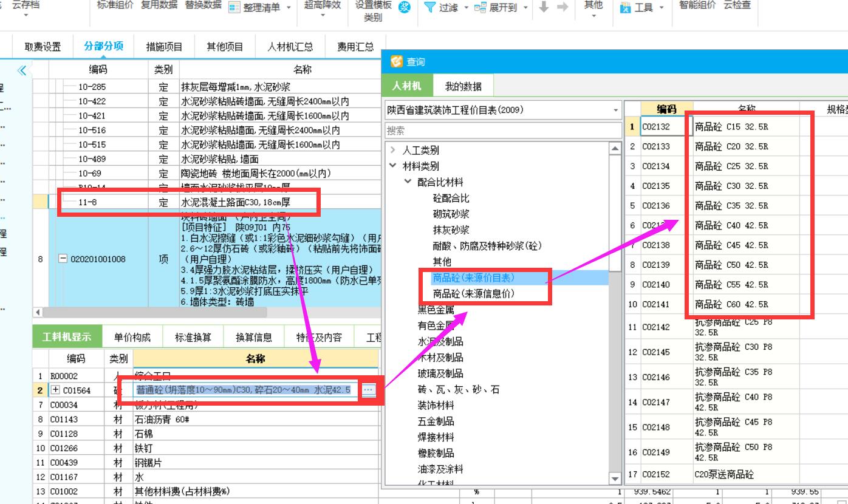Open 云存档 dropdown
Screen dimensions: 848x504
26,17
